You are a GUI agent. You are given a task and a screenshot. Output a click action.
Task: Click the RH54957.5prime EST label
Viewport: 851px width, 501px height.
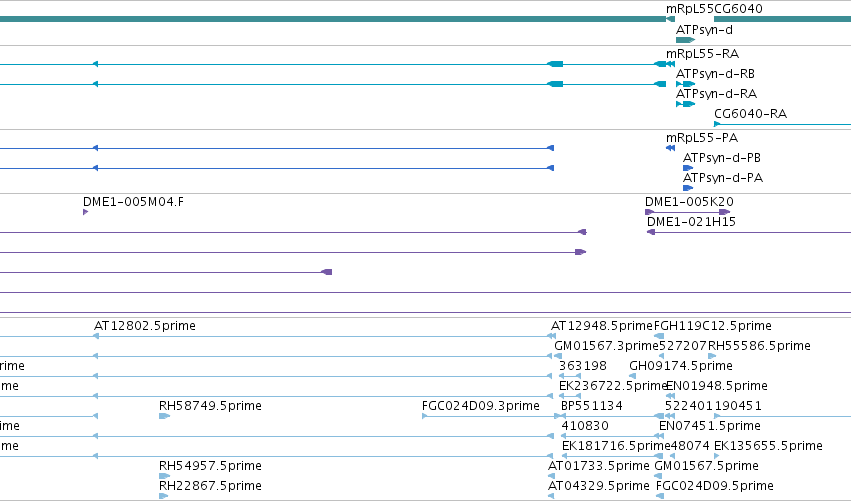[210, 466]
